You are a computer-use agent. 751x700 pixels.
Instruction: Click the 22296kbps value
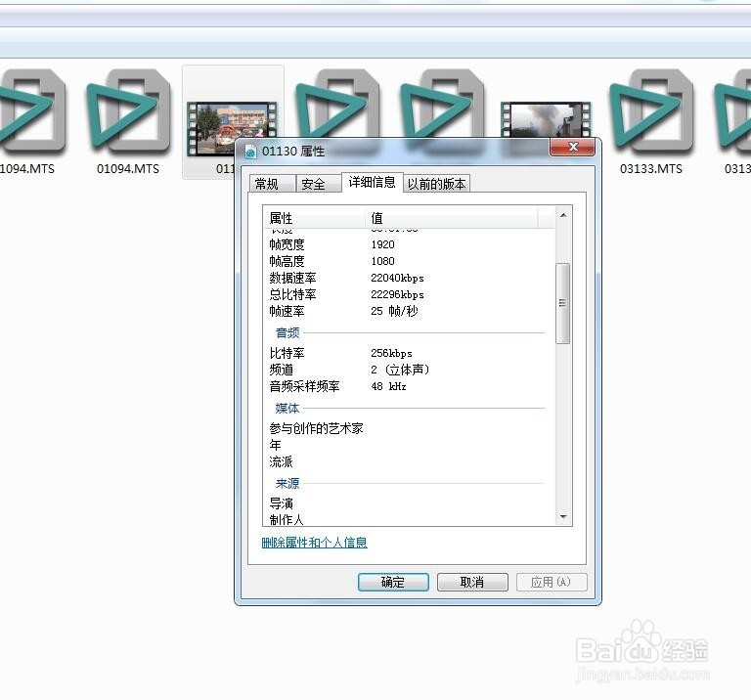click(397, 294)
